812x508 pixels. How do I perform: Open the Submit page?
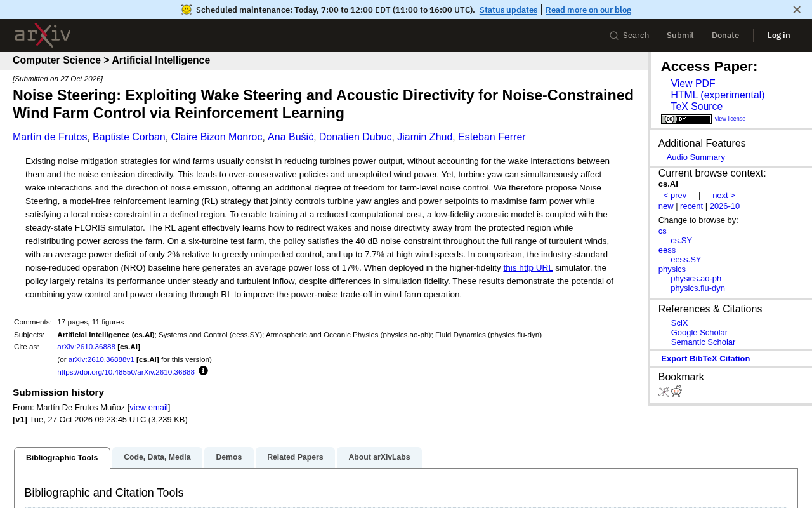click(x=680, y=36)
